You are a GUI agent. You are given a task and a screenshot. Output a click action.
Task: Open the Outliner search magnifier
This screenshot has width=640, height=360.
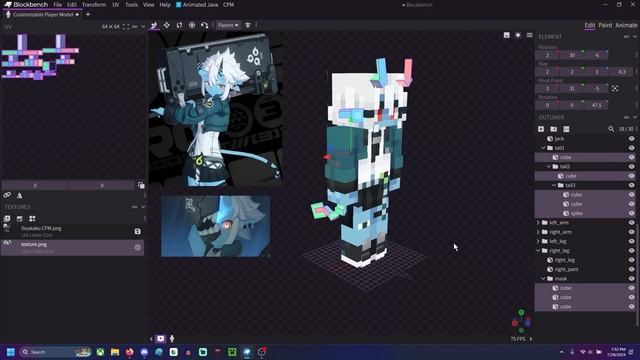(x=611, y=129)
